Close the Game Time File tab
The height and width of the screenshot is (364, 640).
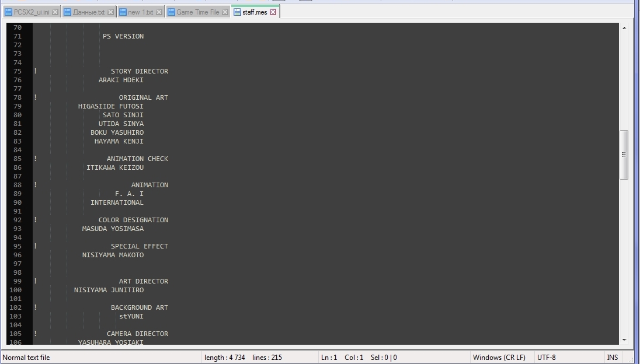pyautogui.click(x=225, y=12)
